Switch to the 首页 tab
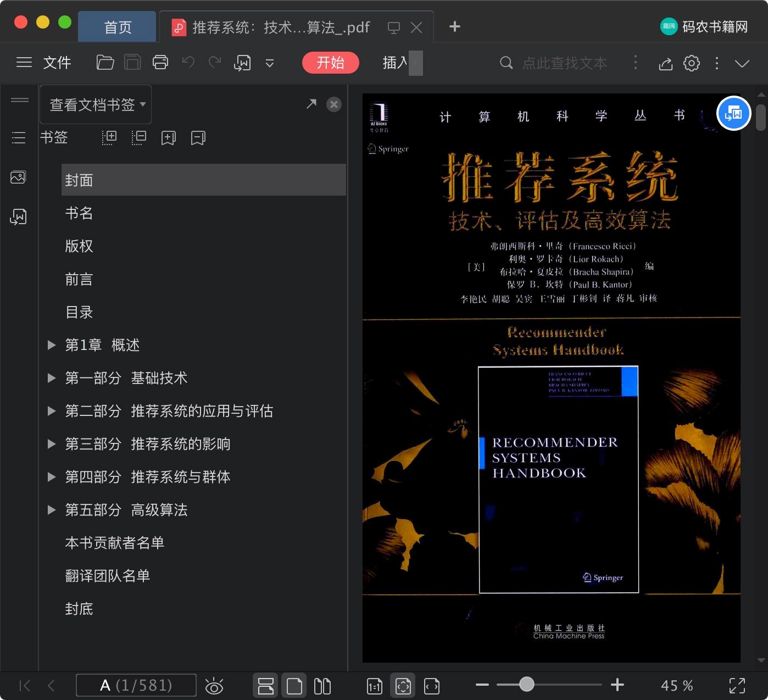 118,27
